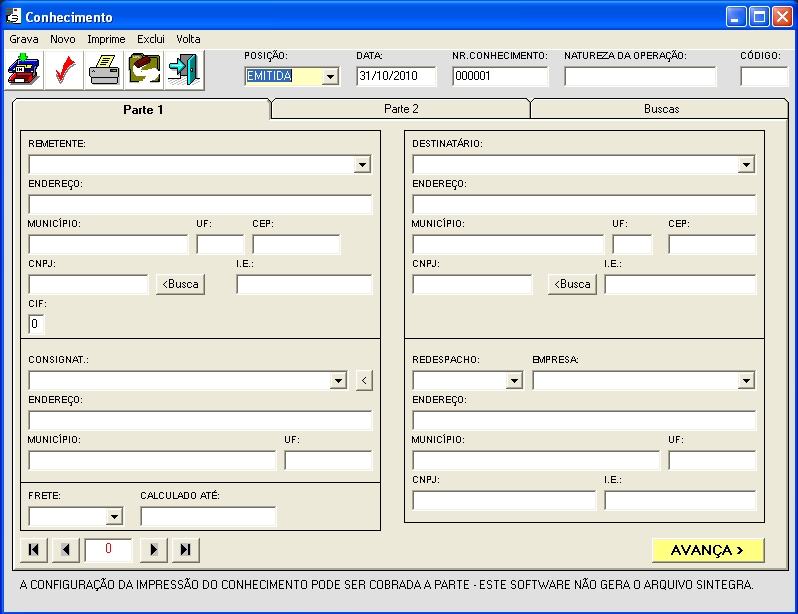798x614 pixels.
Task: Switch to the Parte 2 tab
Action: [x=401, y=109]
